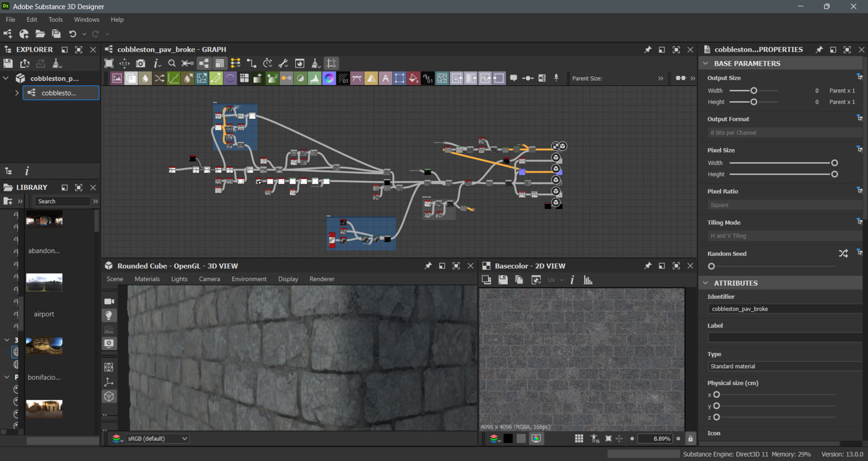Toggle the Output Size inheritance button
Screen dimensions: 868x461
point(859,76)
